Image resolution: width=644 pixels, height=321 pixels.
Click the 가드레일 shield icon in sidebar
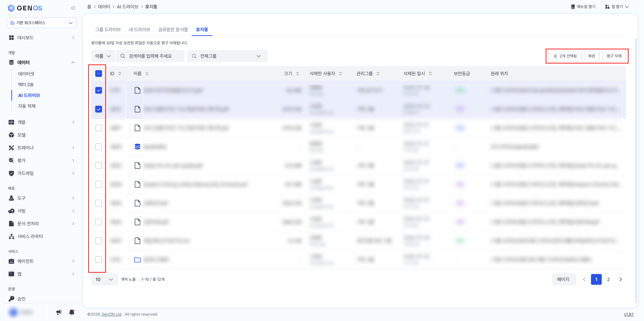click(x=11, y=173)
